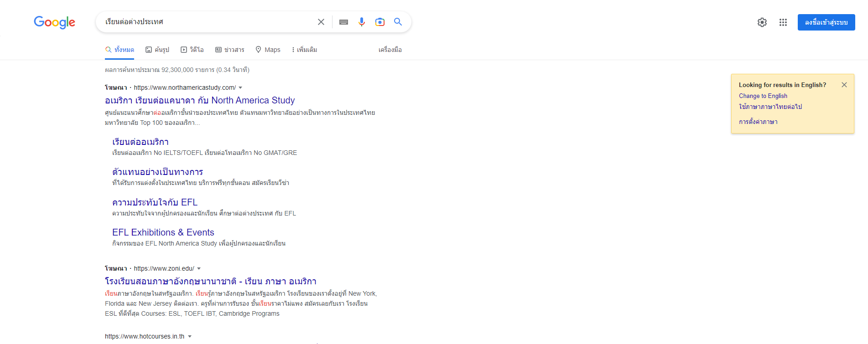The height and width of the screenshot is (344, 868).
Task: Clear the search query with X icon
Action: coord(321,22)
